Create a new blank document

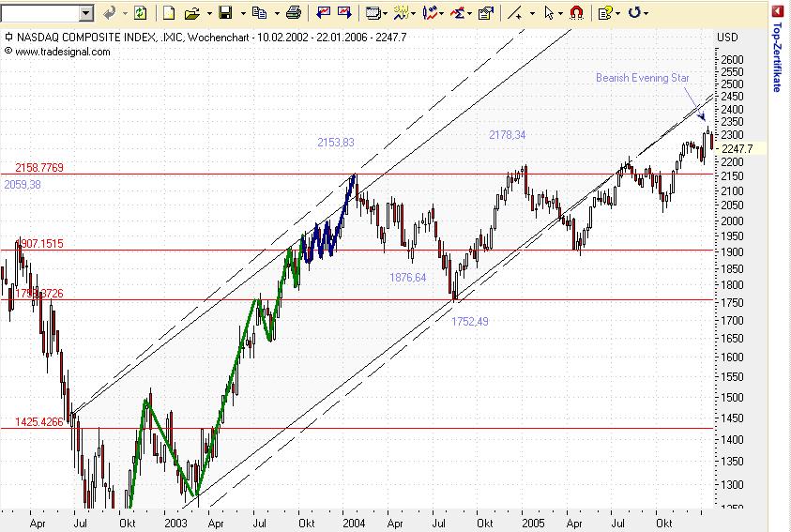pos(170,13)
